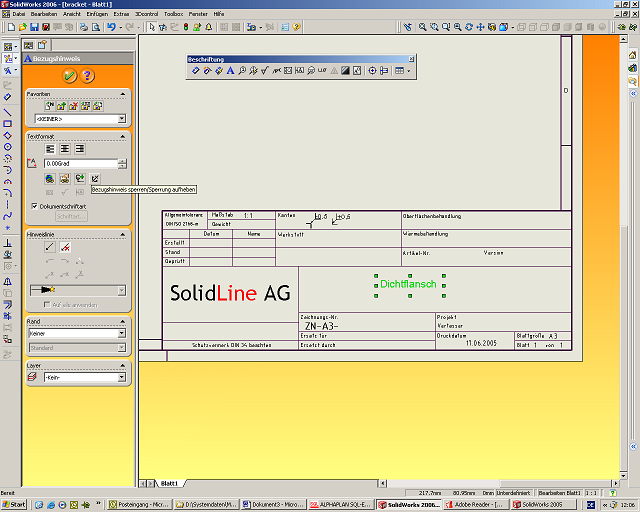The image size is (640, 512).
Task: Click the angle input field showing 0.00Grad
Action: (78, 163)
